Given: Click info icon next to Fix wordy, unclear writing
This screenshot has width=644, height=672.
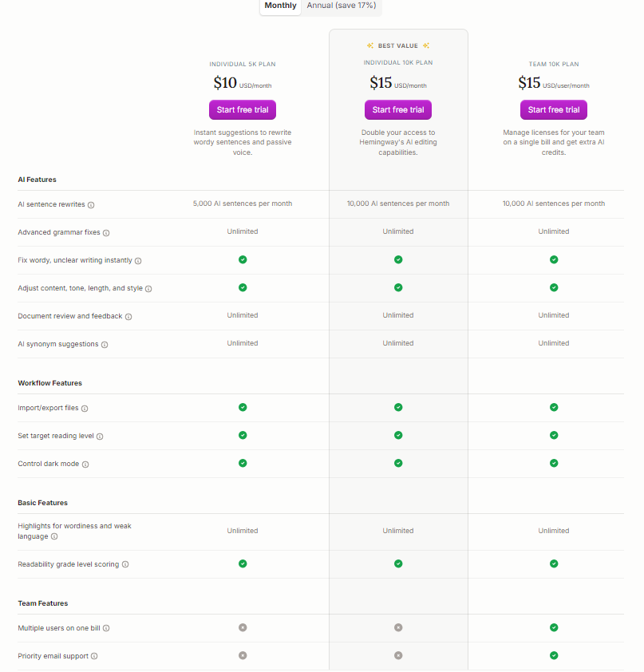Looking at the screenshot, I should pyautogui.click(x=138, y=261).
